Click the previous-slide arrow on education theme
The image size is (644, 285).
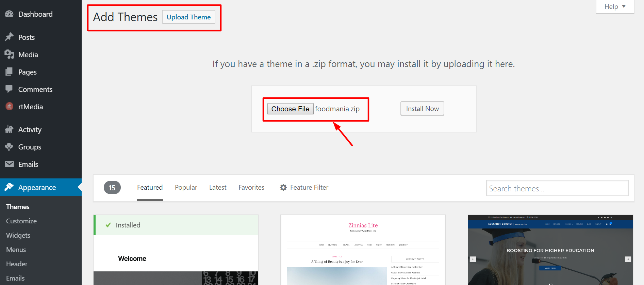click(x=473, y=259)
